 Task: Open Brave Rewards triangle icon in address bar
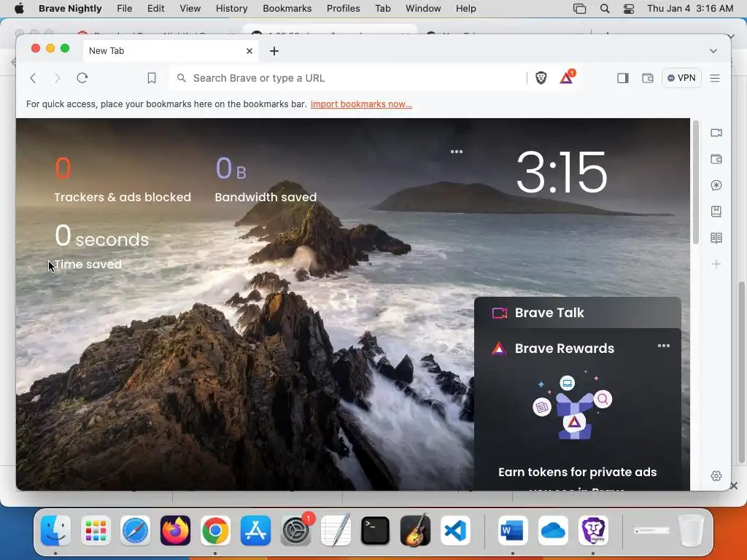coord(566,77)
